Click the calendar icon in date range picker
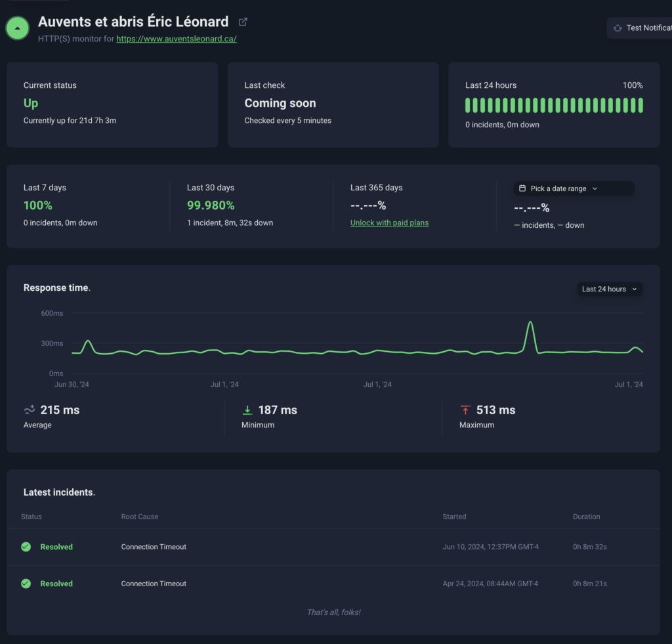 point(522,188)
